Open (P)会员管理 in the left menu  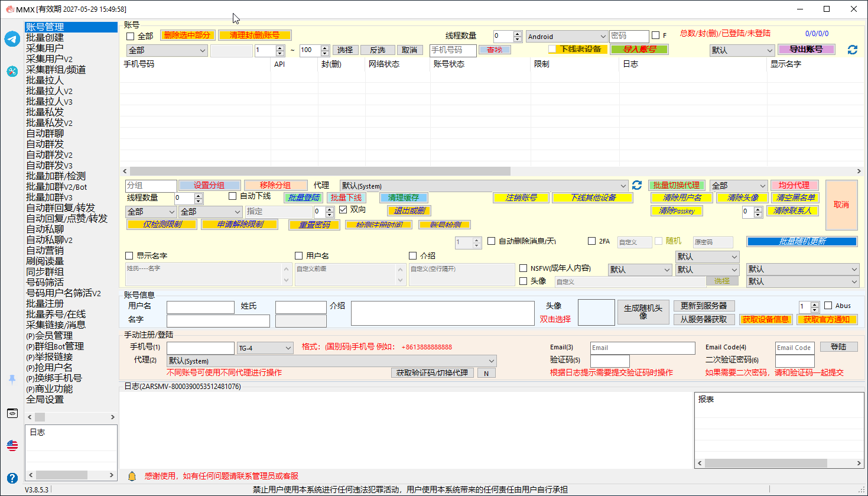(x=50, y=335)
